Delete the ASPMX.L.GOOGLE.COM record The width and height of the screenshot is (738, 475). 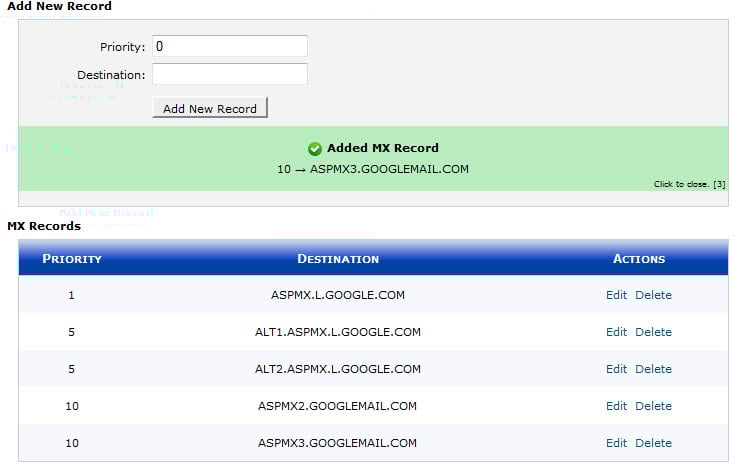point(653,295)
